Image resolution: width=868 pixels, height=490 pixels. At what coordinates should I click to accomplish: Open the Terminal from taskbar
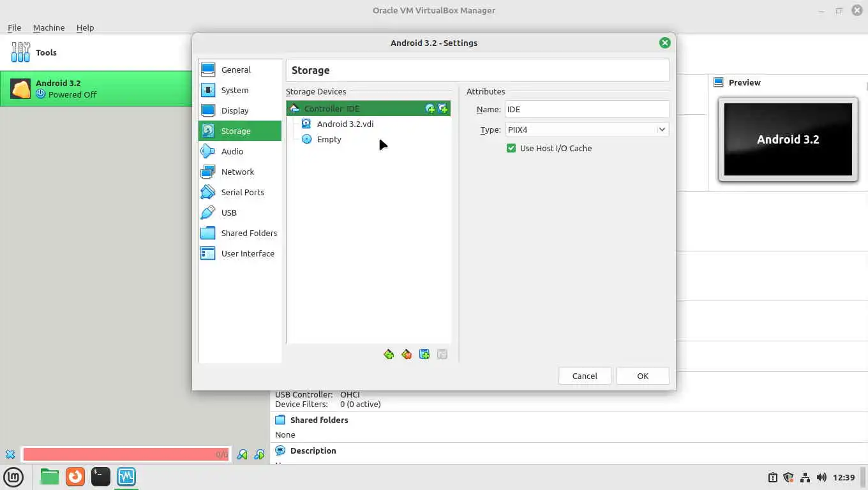point(100,477)
